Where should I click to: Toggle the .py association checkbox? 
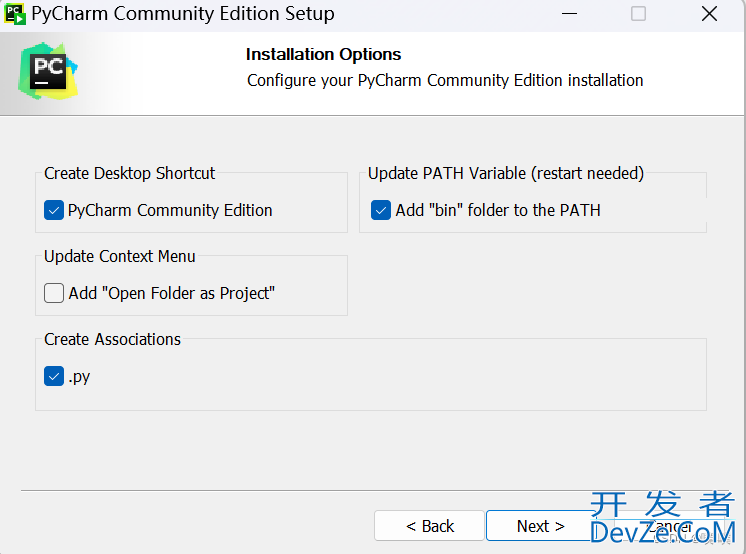(54, 376)
